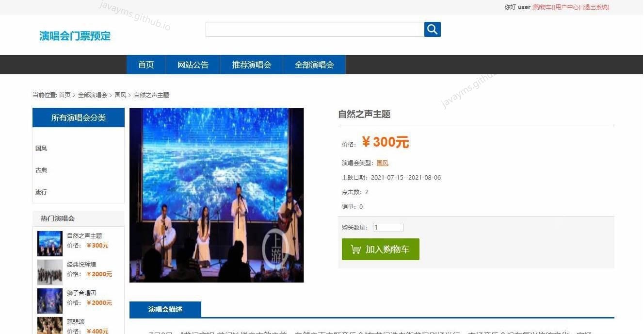The height and width of the screenshot is (334, 644).
Task: Click the cart icon on 加入购物车
Action: 356,250
